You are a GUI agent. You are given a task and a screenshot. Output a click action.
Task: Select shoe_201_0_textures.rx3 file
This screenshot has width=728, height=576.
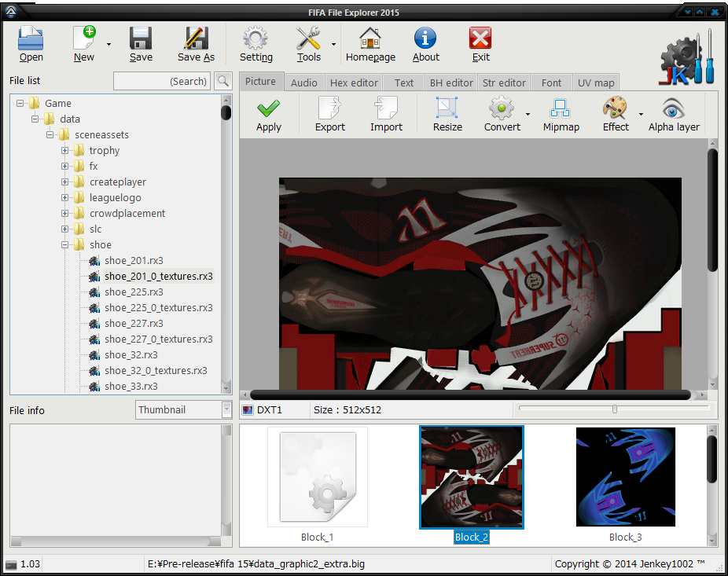tap(158, 276)
